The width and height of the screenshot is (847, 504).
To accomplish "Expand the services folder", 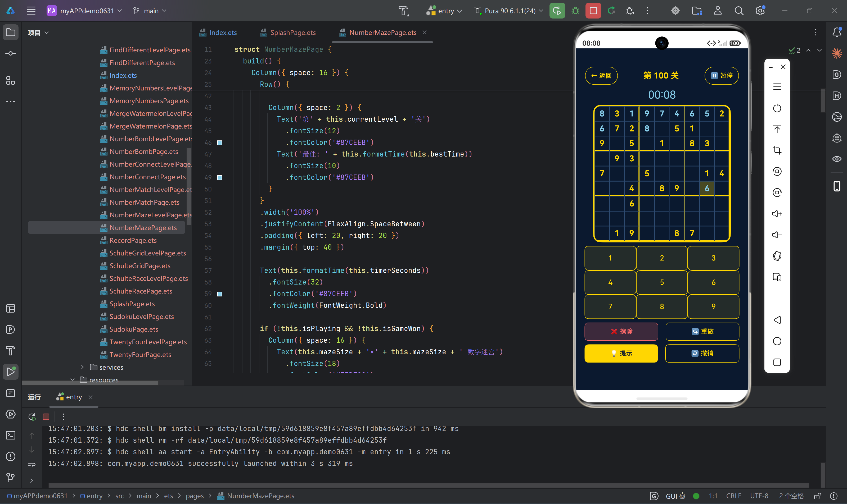I will click(82, 367).
